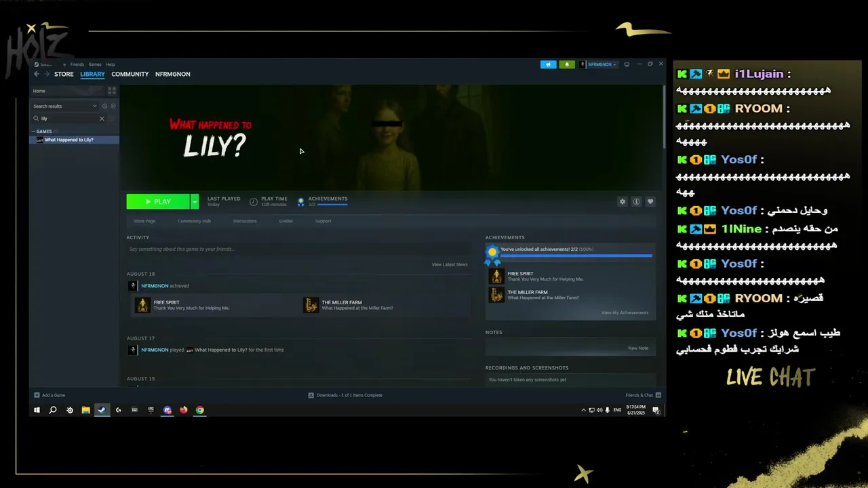Open File Explorer from taskbar
Screen dimensions: 868x488
(x=86, y=410)
